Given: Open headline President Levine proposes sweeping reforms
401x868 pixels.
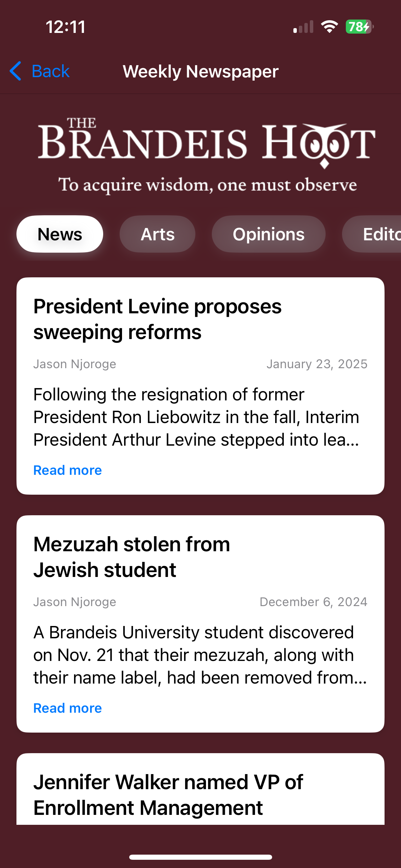Looking at the screenshot, I should 157,319.
